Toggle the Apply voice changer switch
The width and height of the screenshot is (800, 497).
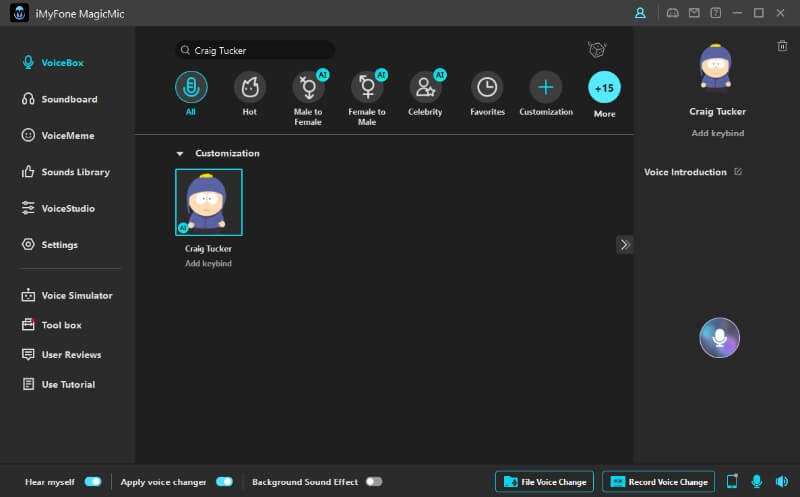[x=224, y=481]
